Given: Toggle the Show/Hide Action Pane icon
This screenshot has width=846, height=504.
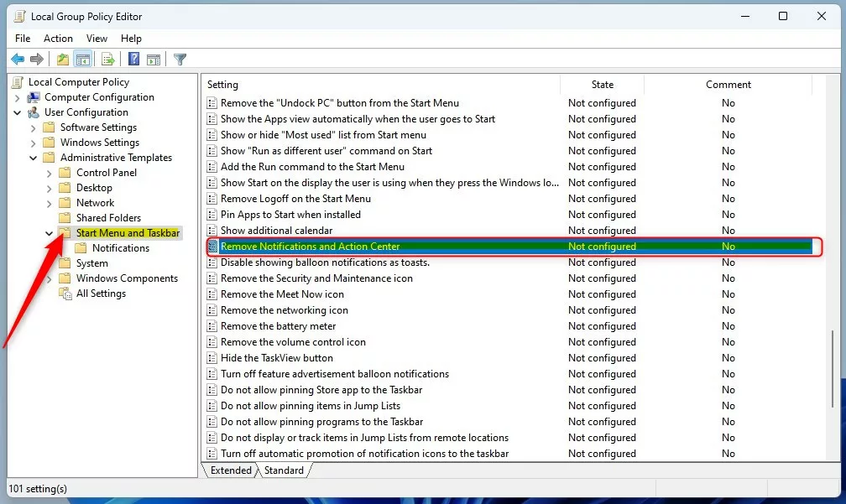Looking at the screenshot, I should 154,60.
